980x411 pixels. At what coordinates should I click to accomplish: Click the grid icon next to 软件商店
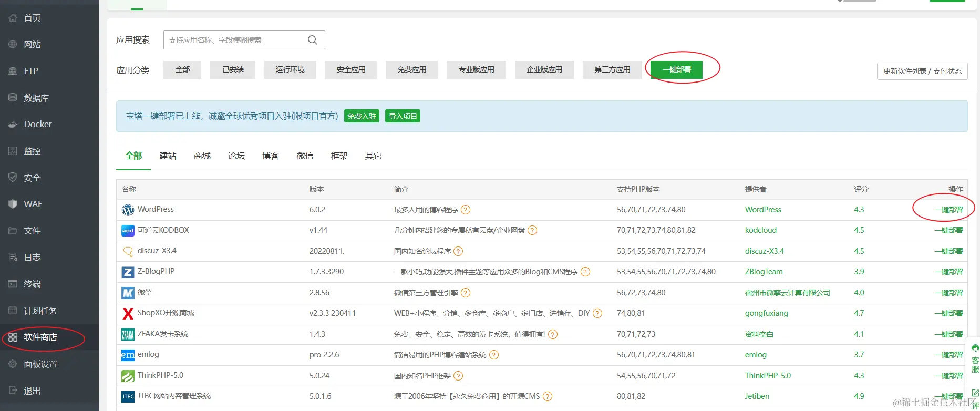coord(13,337)
